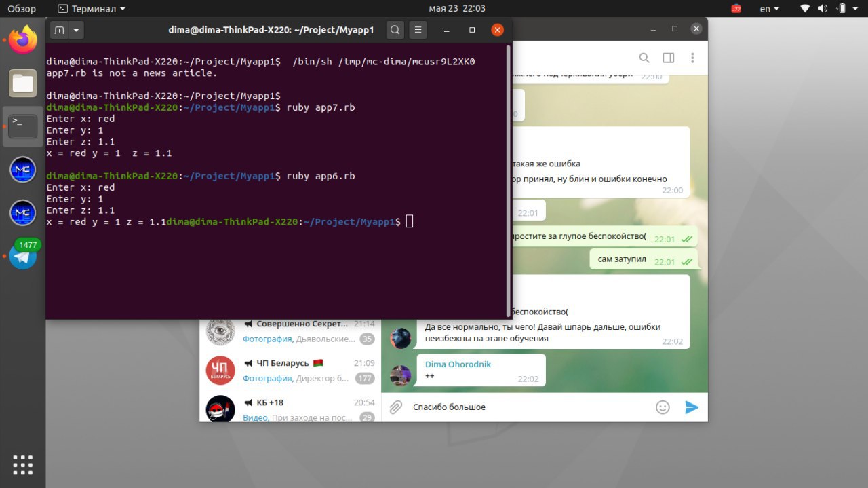Click the terminal prompt cursor
The width and height of the screenshot is (868, 488).
tap(410, 221)
